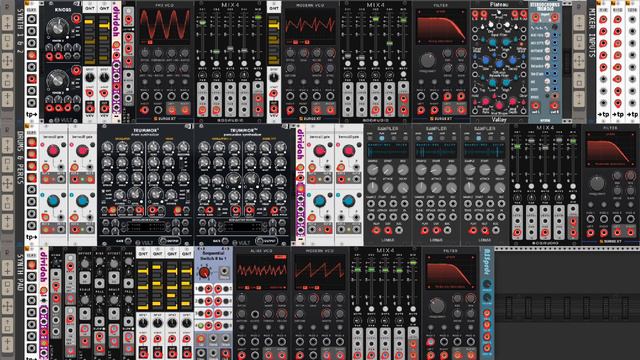
Task: Click big center blue knob on Plateau module
Action: (499, 65)
